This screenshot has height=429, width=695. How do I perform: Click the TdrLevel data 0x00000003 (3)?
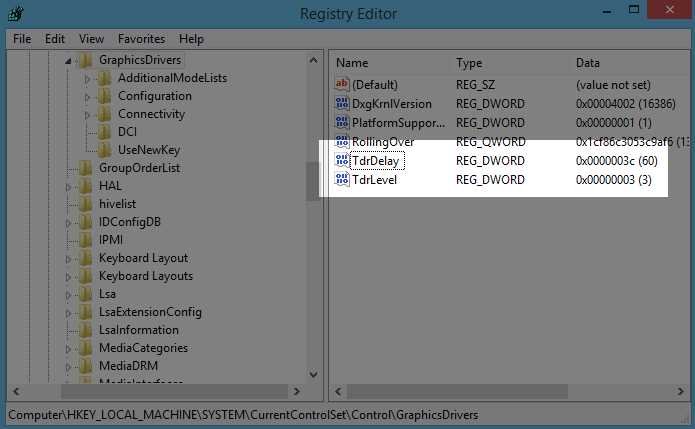coord(613,179)
